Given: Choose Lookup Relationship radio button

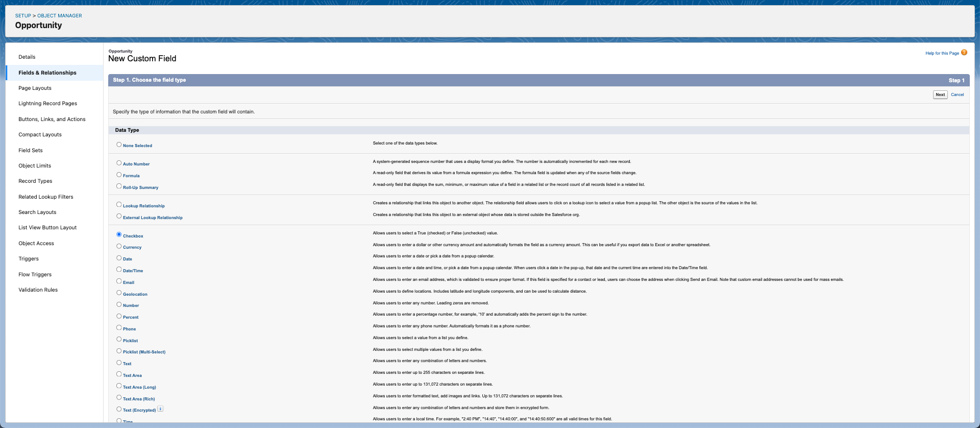Looking at the screenshot, I should click(119, 205).
